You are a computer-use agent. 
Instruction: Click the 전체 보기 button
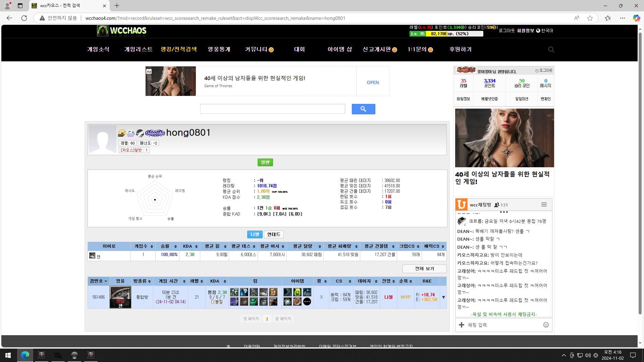tap(424, 269)
